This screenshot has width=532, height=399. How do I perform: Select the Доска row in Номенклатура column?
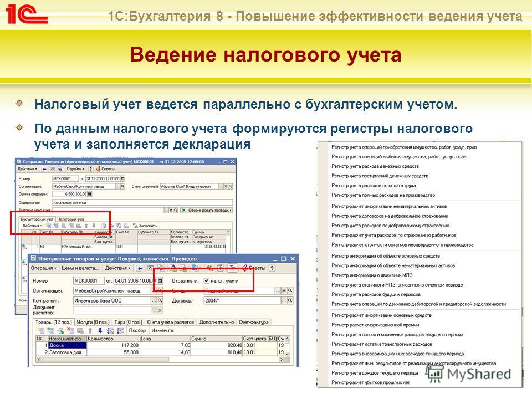point(67,345)
